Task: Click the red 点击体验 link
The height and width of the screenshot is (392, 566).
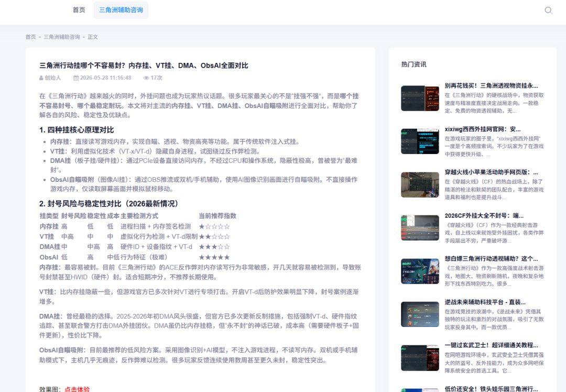Action: click(x=77, y=389)
